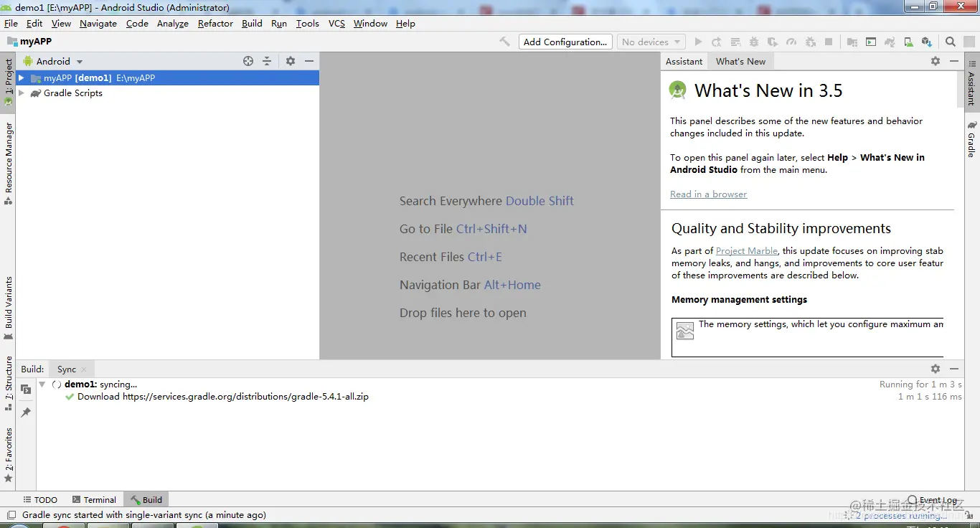Click the Profile app gauge icon

click(791, 42)
